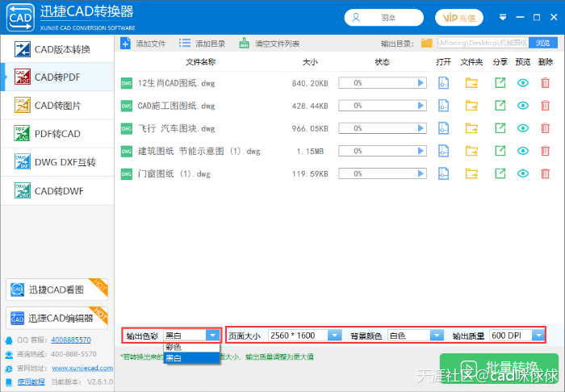Switch to CAD转PDF mode
Image resolution: width=565 pixels, height=392 pixels.
click(57, 77)
